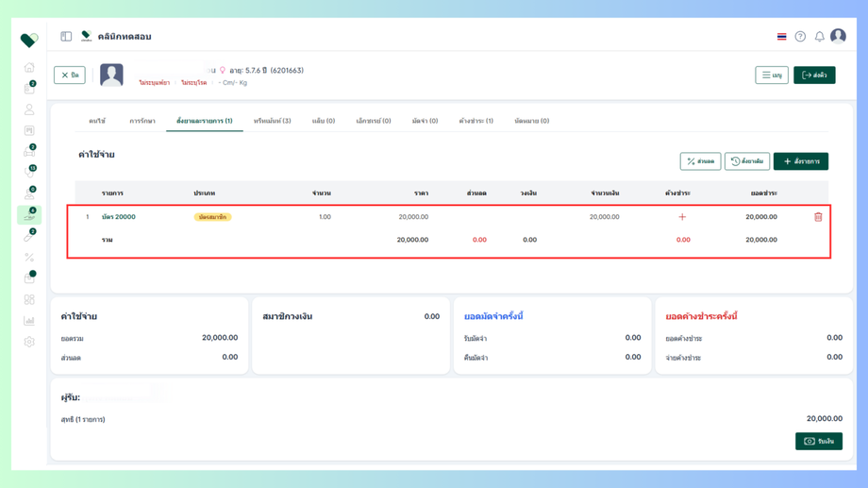868x488 pixels.
Task: Open the มัดจำ (0) tab
Action: click(425, 121)
